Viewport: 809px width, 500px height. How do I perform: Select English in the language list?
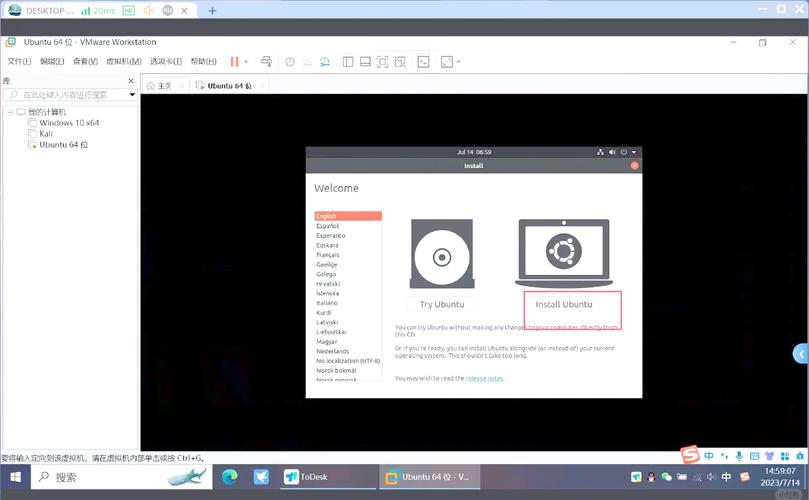pos(348,216)
